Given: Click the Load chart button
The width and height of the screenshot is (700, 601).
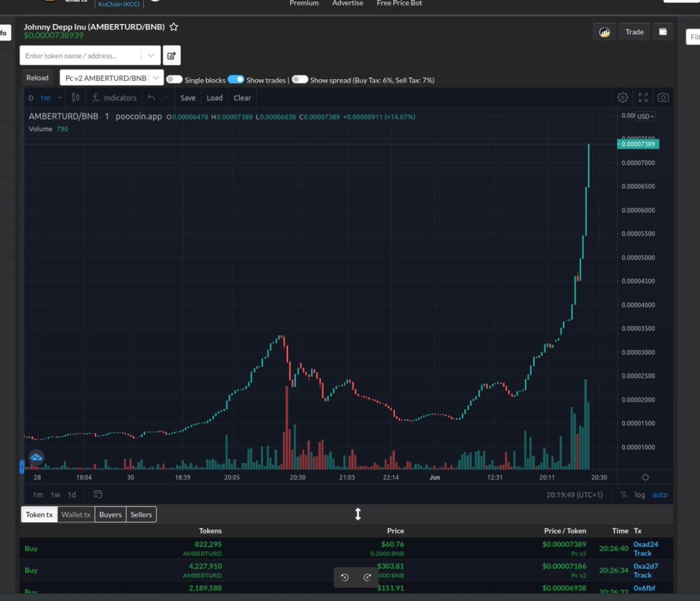Looking at the screenshot, I should [215, 98].
